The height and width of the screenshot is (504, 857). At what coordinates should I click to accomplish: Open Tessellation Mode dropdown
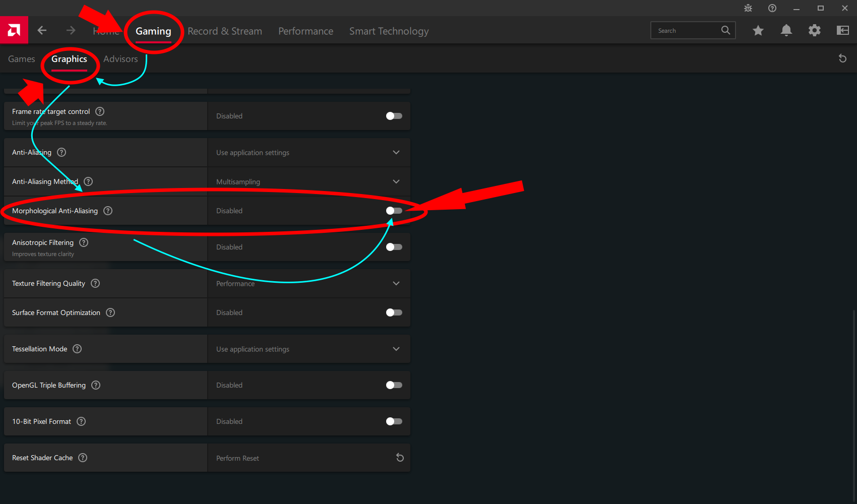tap(309, 349)
